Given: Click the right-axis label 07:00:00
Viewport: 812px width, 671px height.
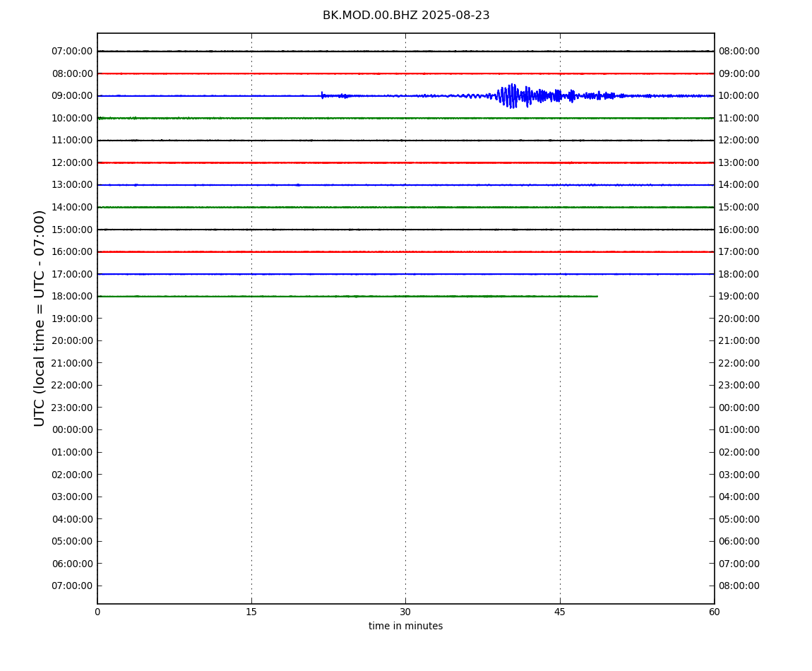Looking at the screenshot, I should (739, 564).
